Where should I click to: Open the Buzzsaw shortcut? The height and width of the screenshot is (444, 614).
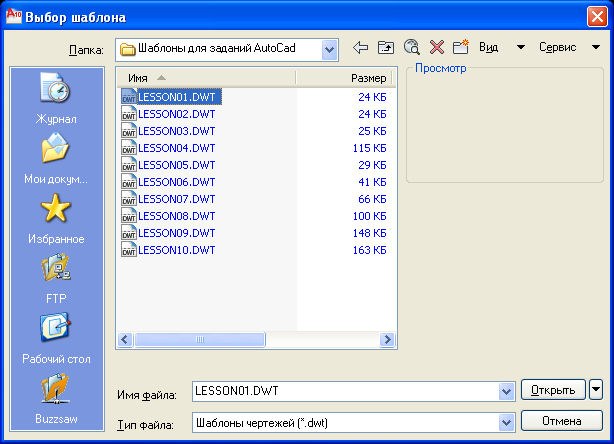pos(56,399)
